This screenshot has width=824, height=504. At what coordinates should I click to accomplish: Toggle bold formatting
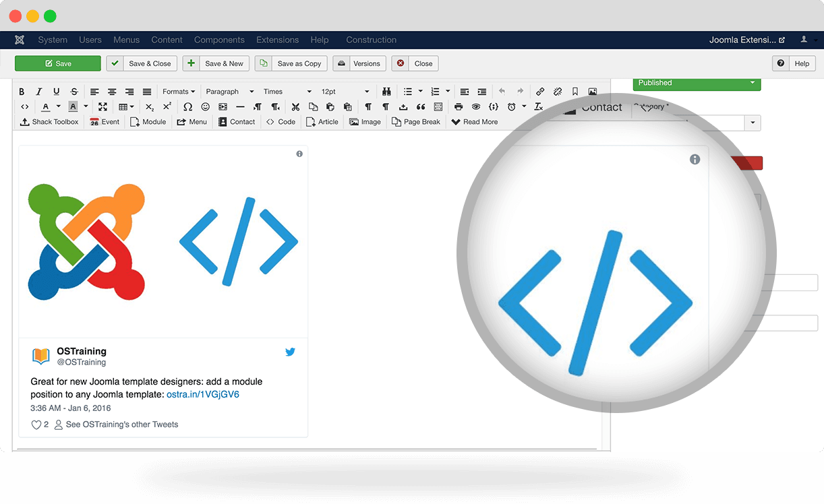(x=22, y=91)
